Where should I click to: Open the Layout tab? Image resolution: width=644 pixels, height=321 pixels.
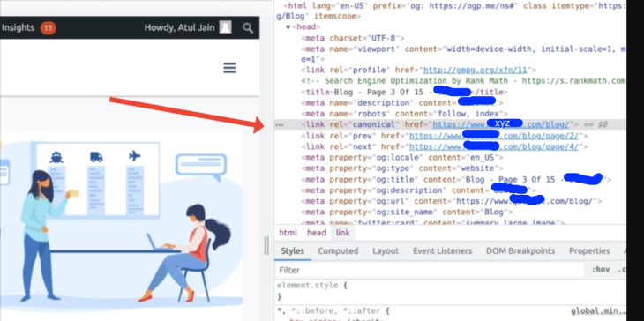click(x=386, y=250)
